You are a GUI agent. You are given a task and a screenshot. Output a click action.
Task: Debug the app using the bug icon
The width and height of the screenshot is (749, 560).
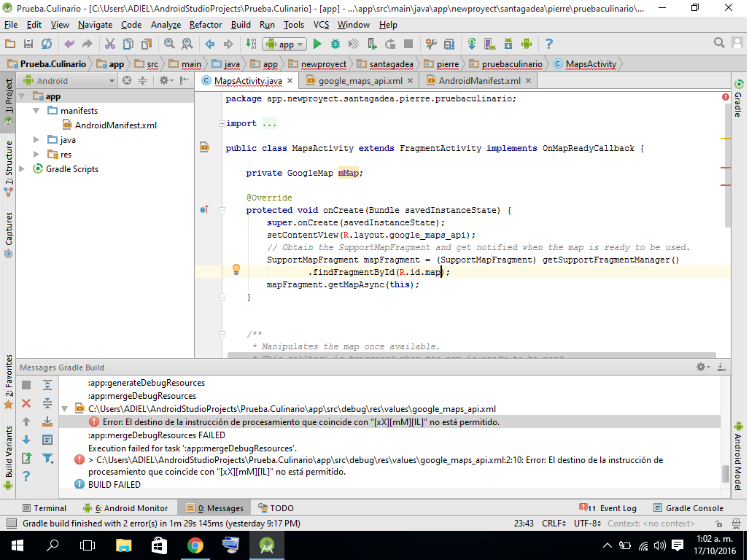335,44
